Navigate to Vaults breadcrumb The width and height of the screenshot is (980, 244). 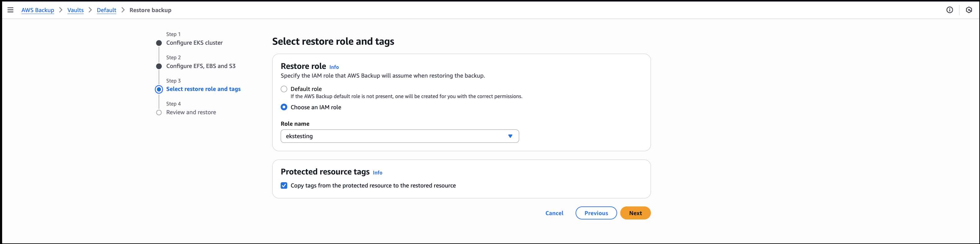(75, 10)
